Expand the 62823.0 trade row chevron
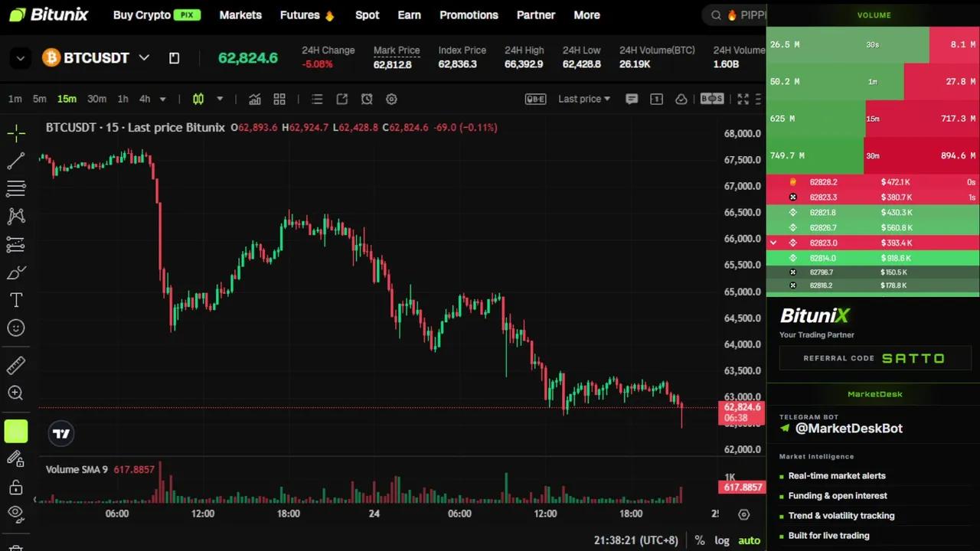Image resolution: width=980 pixels, height=551 pixels. click(773, 243)
